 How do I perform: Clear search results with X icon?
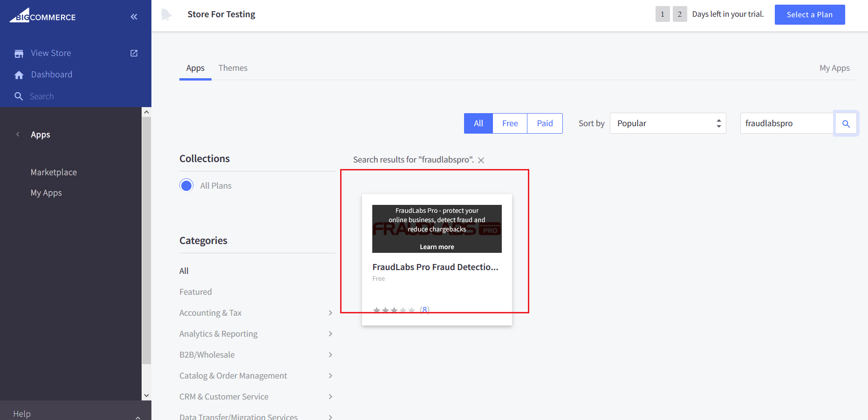[x=481, y=160]
